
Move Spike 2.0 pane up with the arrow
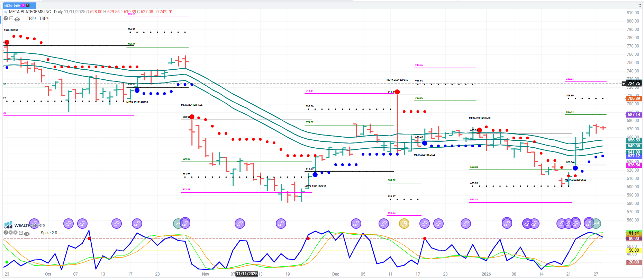tap(16, 233)
